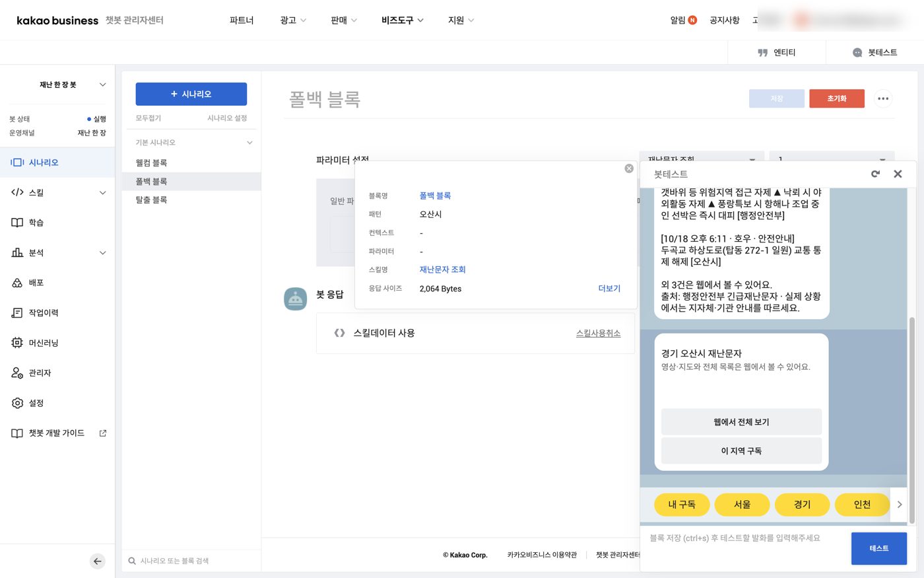The image size is (924, 578).
Task: Open 챗봇 개발 가이드 external link icon
Action: tap(103, 433)
